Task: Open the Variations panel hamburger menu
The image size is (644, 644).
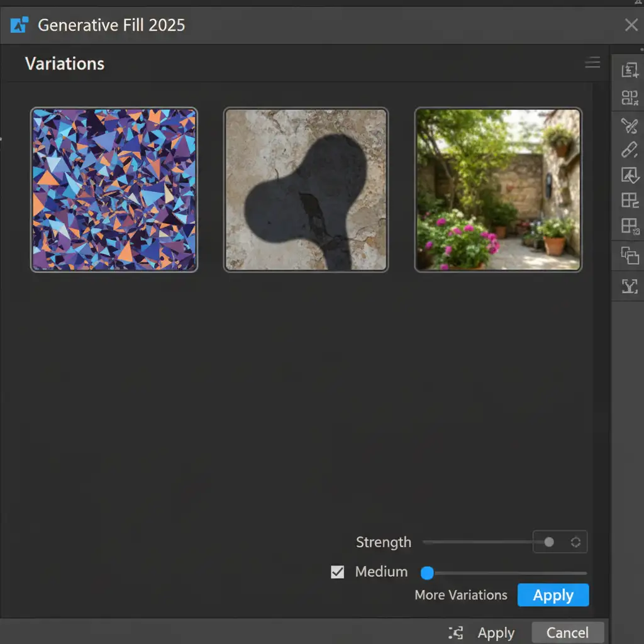Action: click(x=592, y=62)
